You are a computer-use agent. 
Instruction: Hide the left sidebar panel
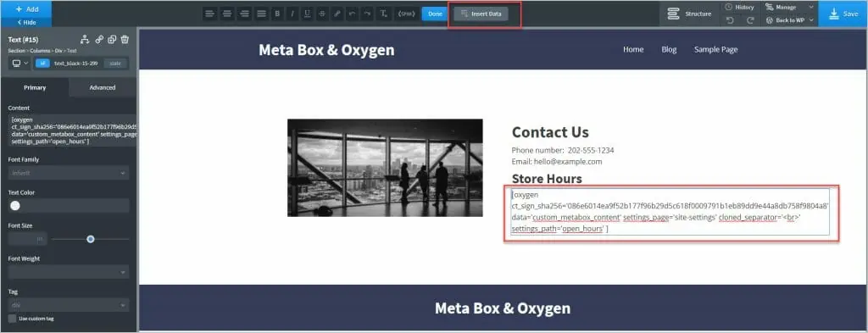[x=26, y=23]
